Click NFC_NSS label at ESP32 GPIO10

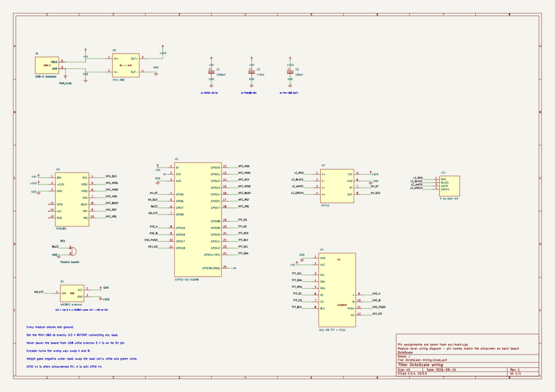[244, 166]
